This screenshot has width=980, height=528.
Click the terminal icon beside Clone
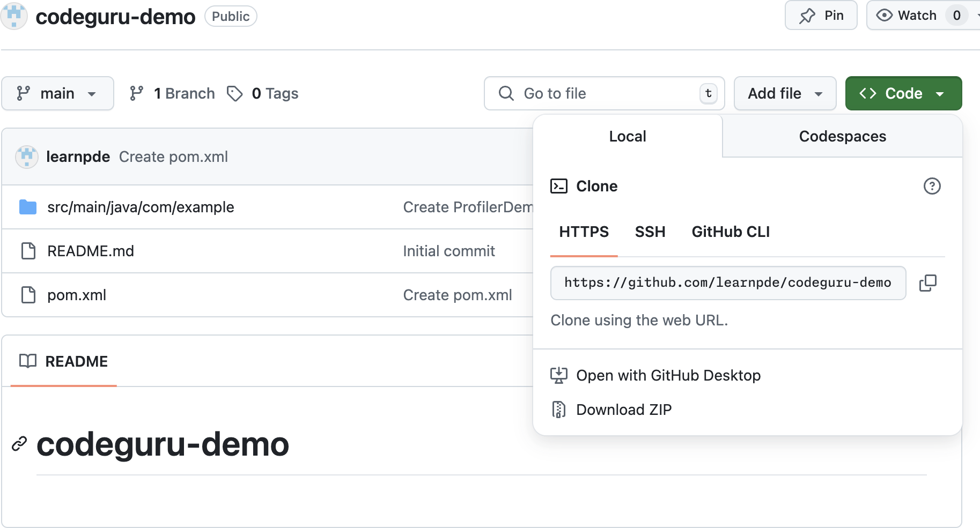pyautogui.click(x=559, y=186)
